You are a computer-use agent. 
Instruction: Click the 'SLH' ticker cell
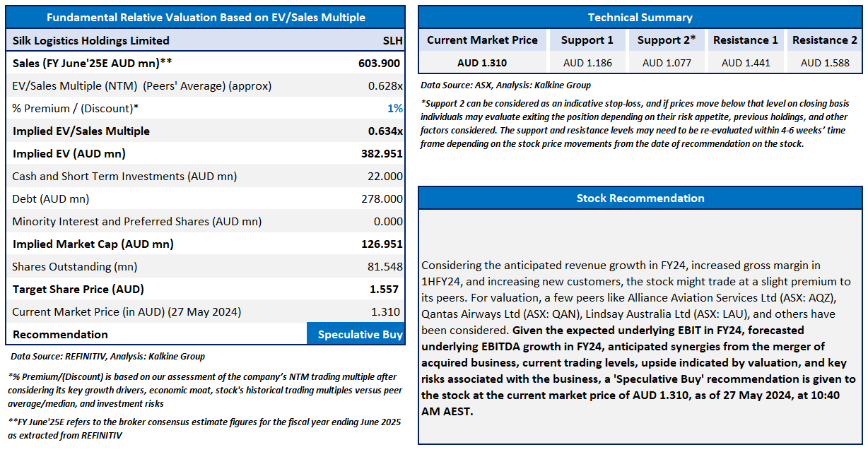click(392, 40)
